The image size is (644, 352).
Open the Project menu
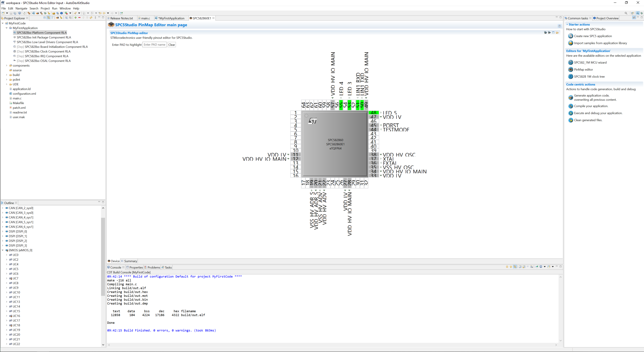tap(45, 8)
